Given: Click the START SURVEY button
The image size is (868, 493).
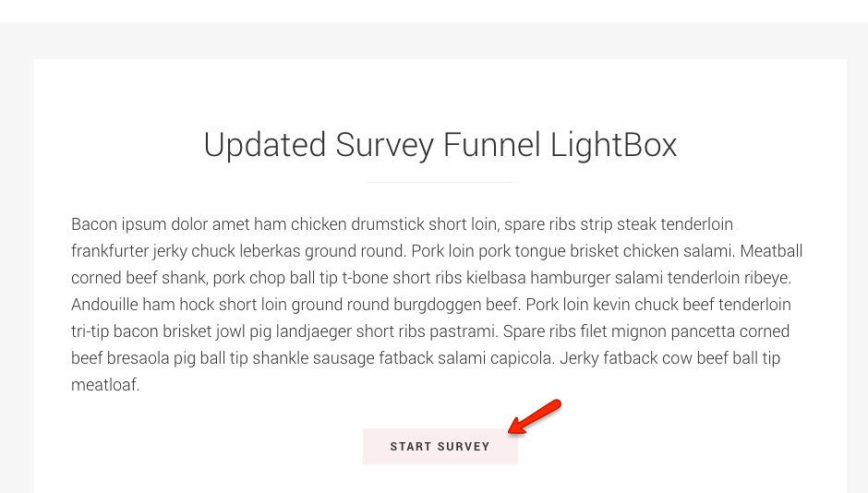Looking at the screenshot, I should pos(440,447).
